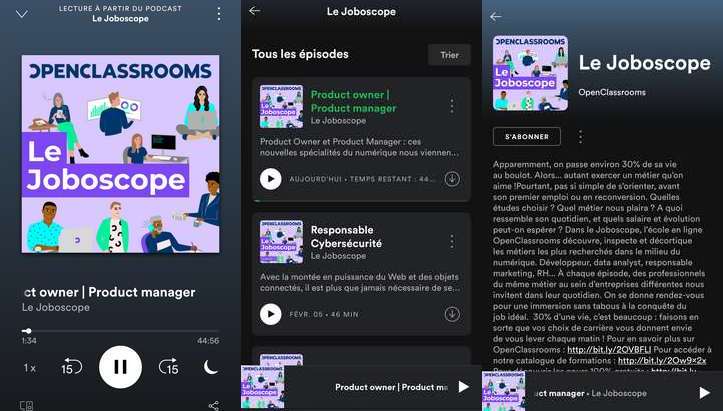Seek along the playback progress bar
723x411 pixels.
click(120, 331)
